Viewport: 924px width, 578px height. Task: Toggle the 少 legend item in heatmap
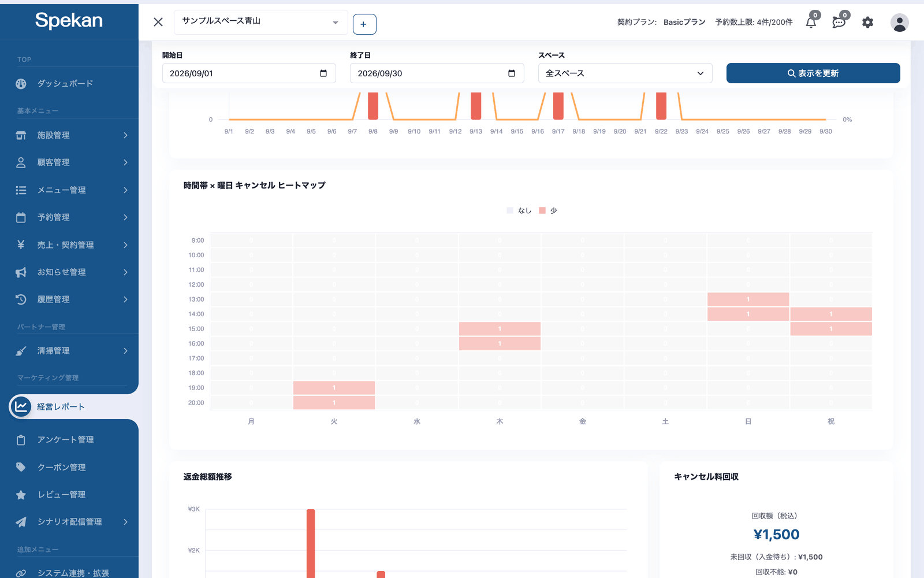548,210
